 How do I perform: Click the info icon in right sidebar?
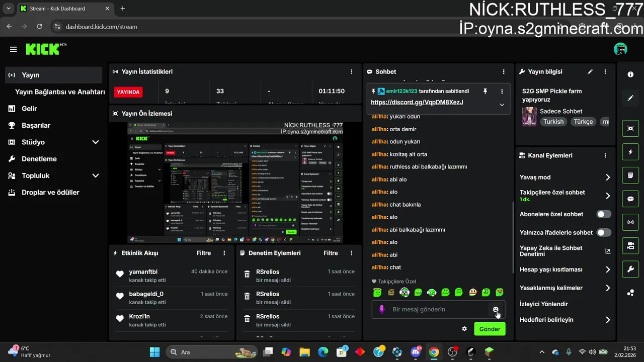coord(630,74)
